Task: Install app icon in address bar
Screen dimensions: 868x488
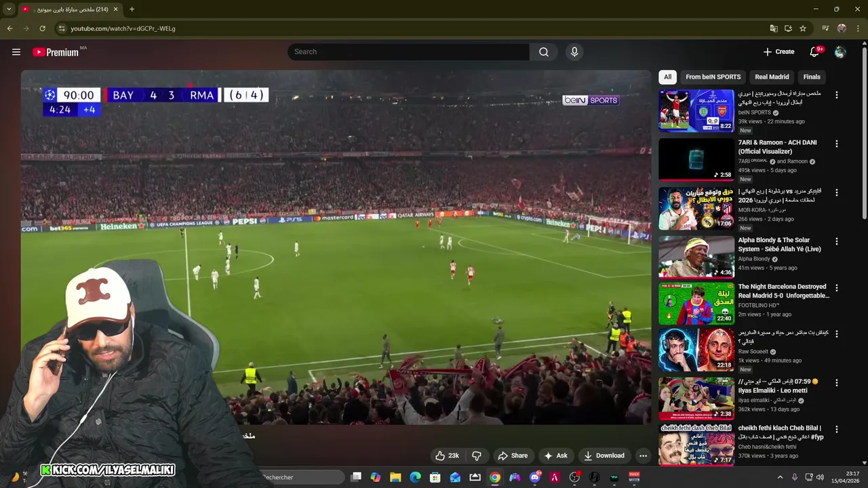Action: (x=788, y=28)
